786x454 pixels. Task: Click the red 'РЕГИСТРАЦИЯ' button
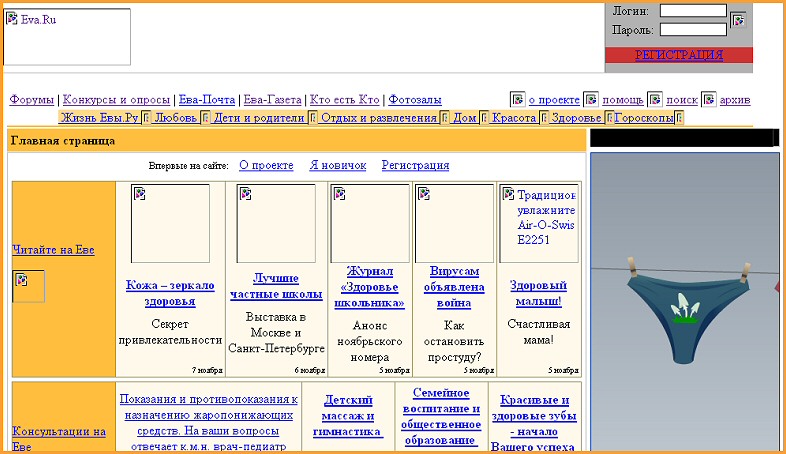[x=678, y=56]
